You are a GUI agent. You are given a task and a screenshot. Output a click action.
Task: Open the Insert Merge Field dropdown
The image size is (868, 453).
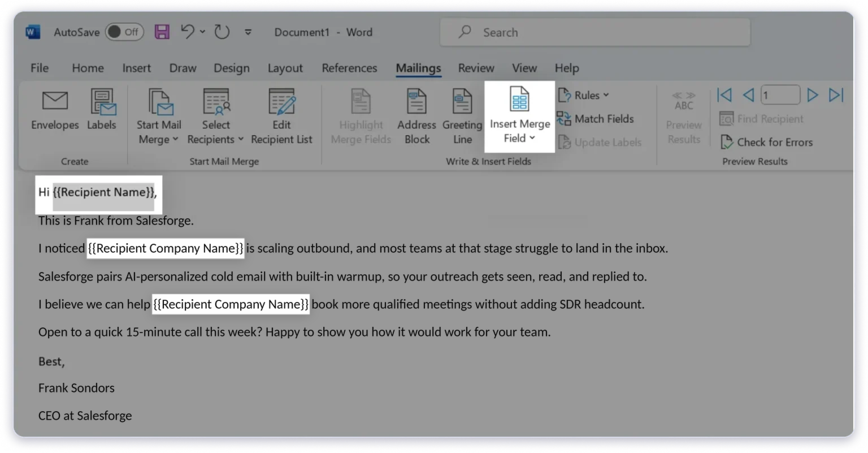click(520, 117)
